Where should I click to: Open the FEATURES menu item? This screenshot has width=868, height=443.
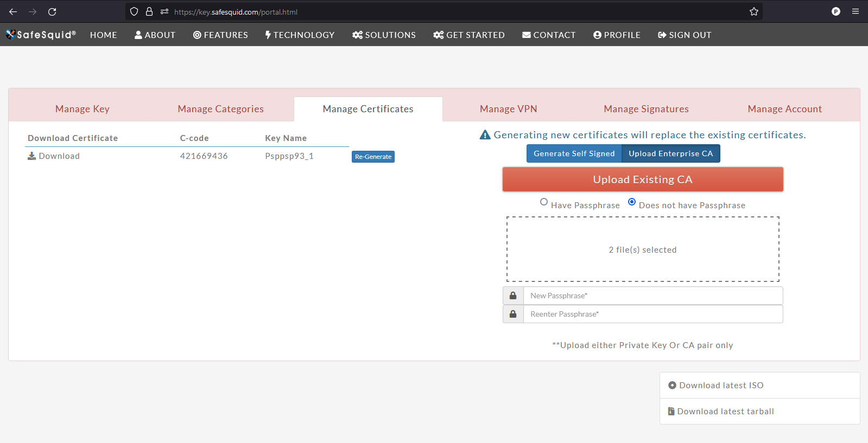coord(220,35)
